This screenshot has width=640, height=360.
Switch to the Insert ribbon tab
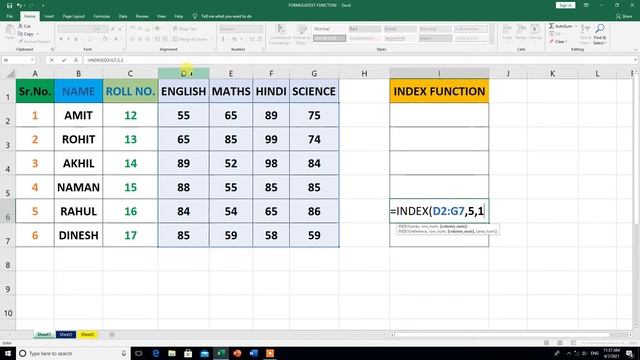(49, 16)
